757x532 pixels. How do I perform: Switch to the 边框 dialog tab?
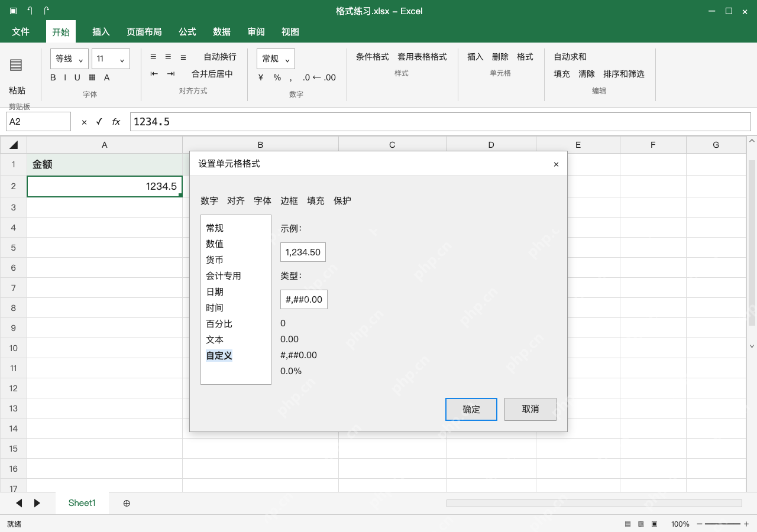pos(289,201)
